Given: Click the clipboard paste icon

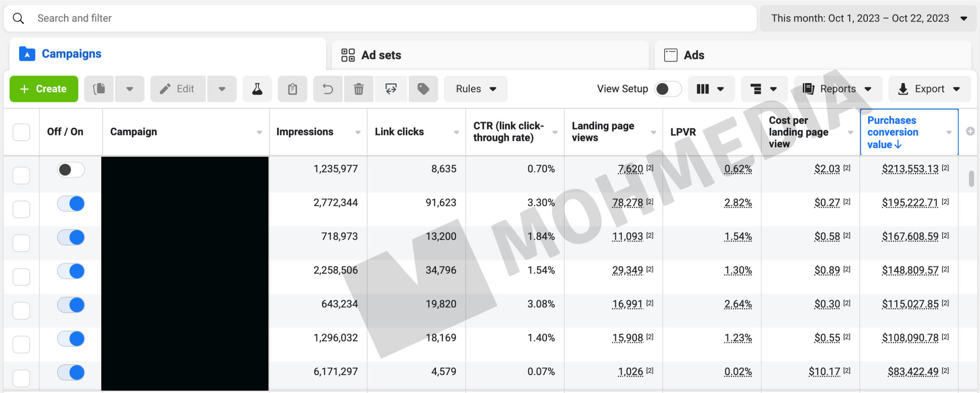Looking at the screenshot, I should [292, 89].
